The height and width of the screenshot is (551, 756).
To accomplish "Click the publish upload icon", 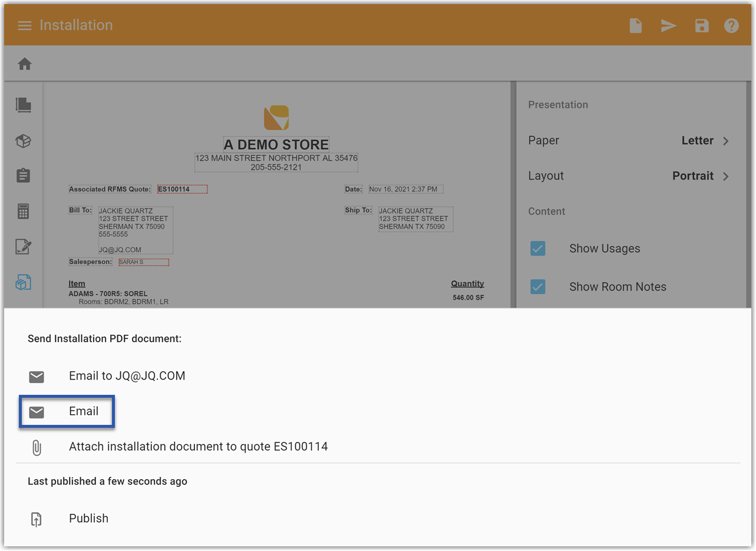I will [37, 519].
